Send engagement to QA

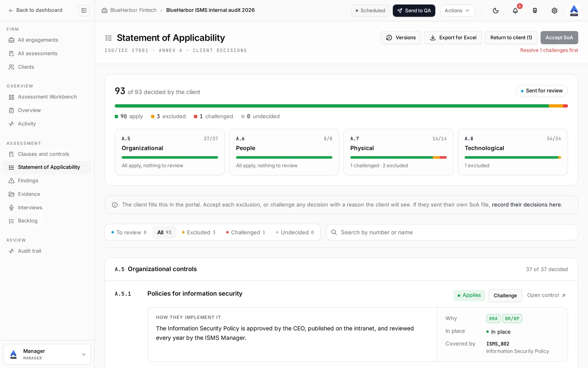(414, 10)
